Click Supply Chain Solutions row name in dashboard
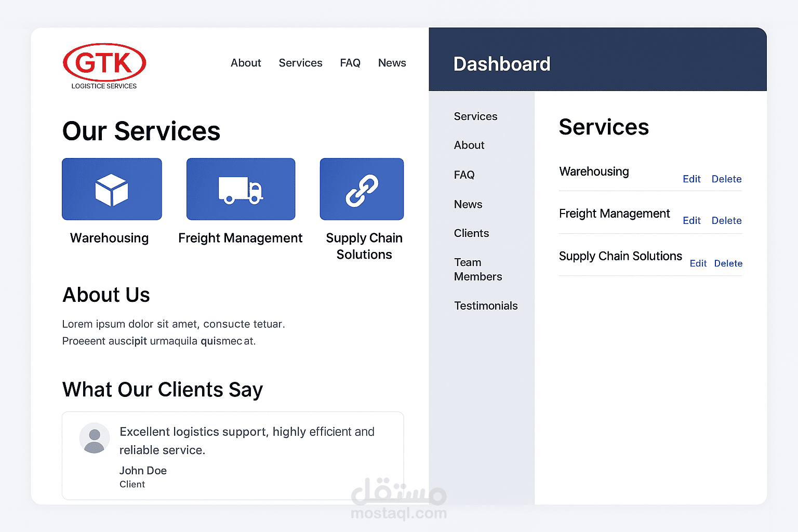The height and width of the screenshot is (532, 798). coord(620,256)
